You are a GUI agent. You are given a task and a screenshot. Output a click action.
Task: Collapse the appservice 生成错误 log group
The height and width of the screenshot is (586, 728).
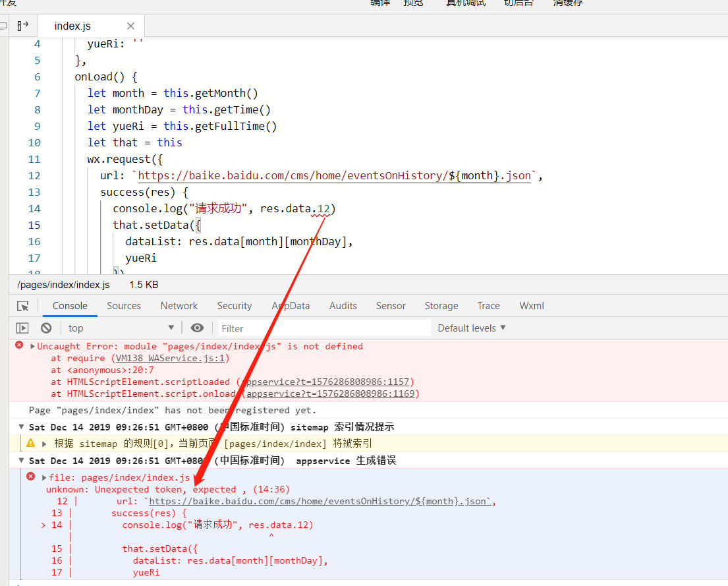[21, 461]
